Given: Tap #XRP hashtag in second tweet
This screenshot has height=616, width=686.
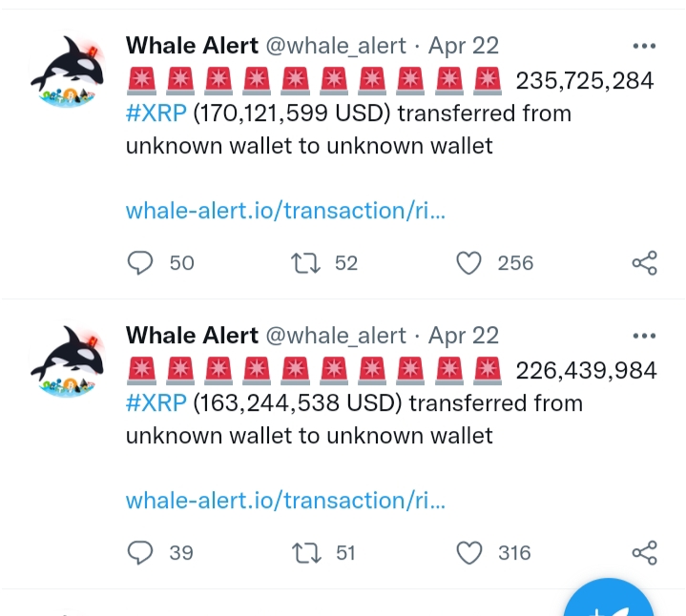Looking at the screenshot, I should tap(156, 403).
